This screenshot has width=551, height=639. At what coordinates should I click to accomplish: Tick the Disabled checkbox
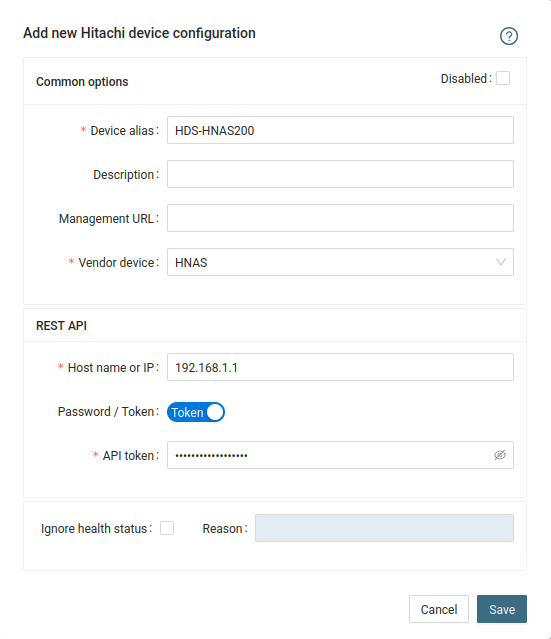click(503, 78)
